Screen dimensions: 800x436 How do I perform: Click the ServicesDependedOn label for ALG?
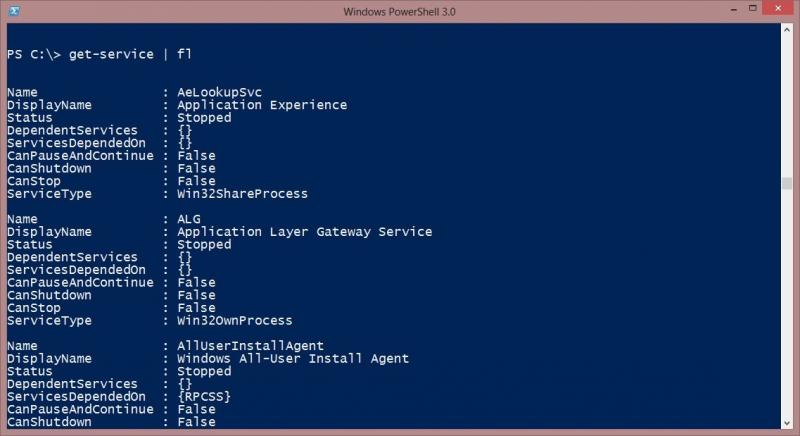tap(76, 270)
